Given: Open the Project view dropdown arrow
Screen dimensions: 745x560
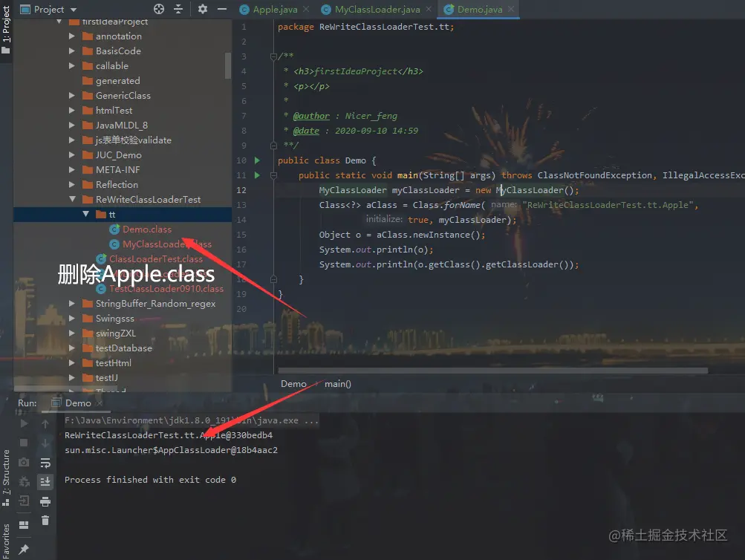Looking at the screenshot, I should 74,10.
